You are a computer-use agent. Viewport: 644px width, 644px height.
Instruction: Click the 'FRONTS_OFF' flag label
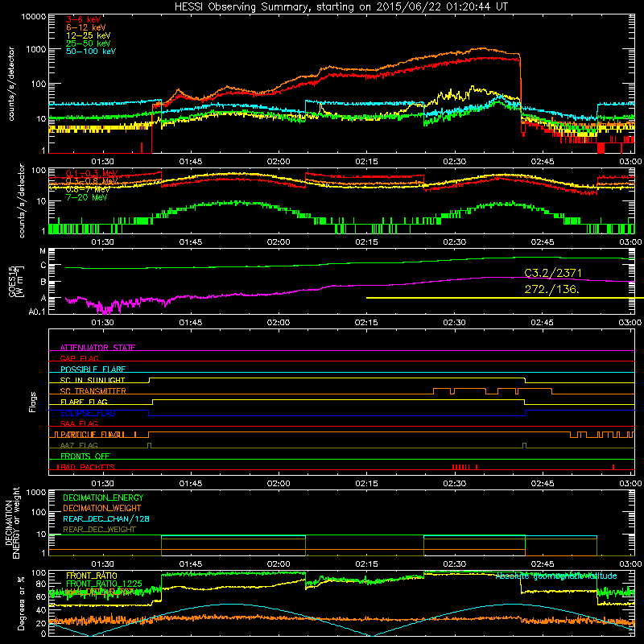(x=85, y=456)
